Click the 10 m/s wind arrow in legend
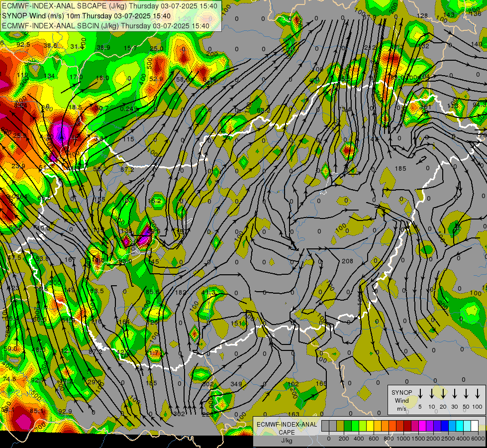The width and height of the screenshot is (487, 448). 431,394
